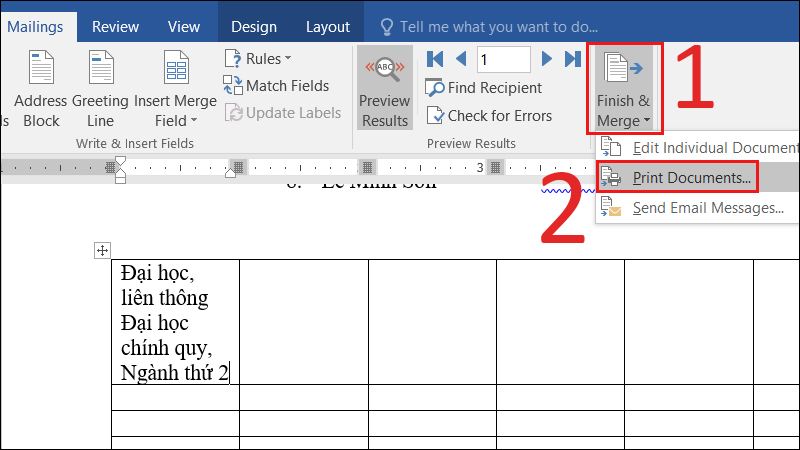Toggle Preview Results button
The width and height of the screenshot is (800, 450).
[x=384, y=90]
